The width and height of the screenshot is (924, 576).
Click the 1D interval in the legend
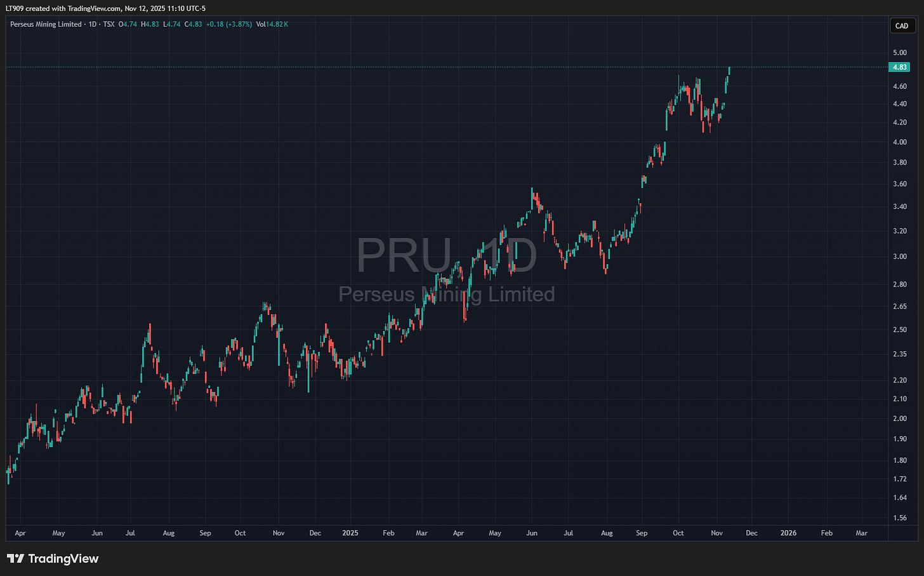[93, 24]
